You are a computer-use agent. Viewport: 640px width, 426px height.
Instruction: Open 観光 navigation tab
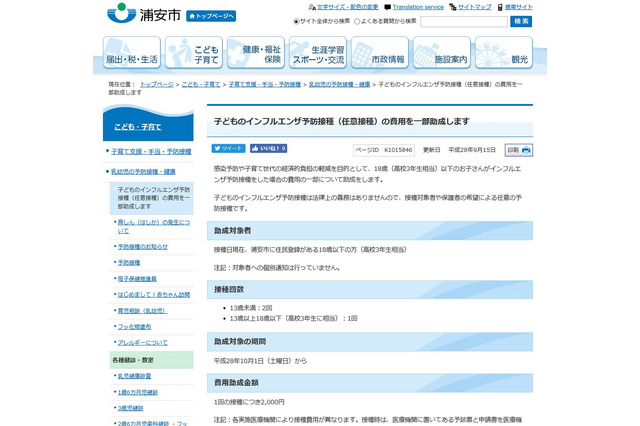(x=504, y=53)
